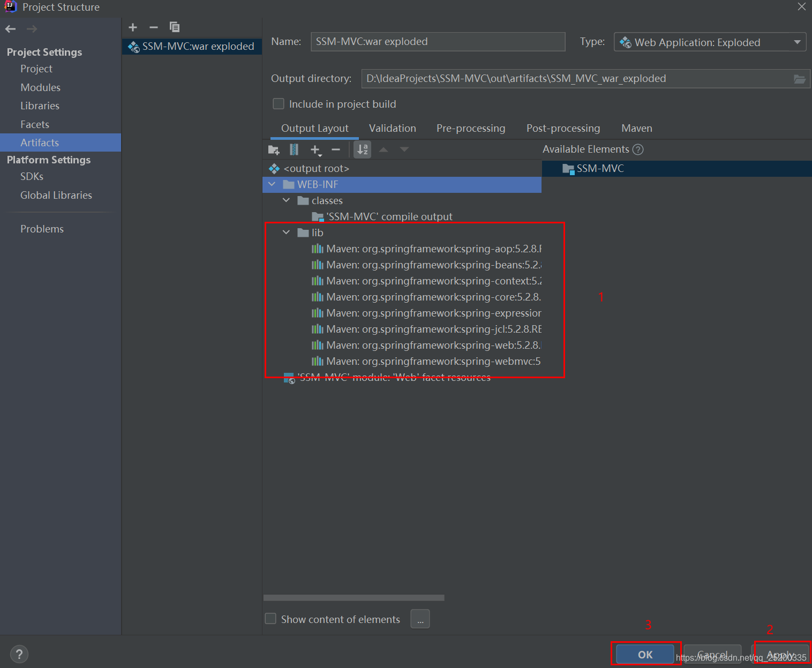Select spring-expression Maven library entry

point(426,313)
